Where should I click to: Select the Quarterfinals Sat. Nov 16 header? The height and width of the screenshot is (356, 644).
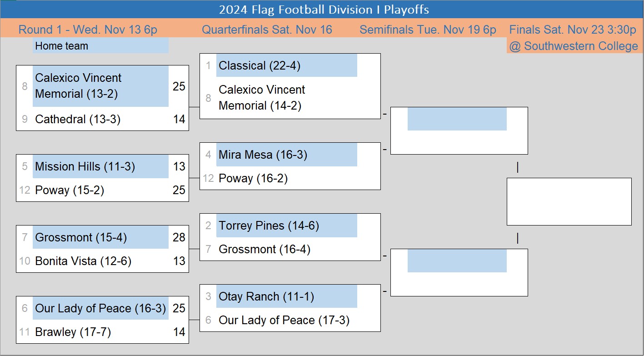tap(267, 30)
